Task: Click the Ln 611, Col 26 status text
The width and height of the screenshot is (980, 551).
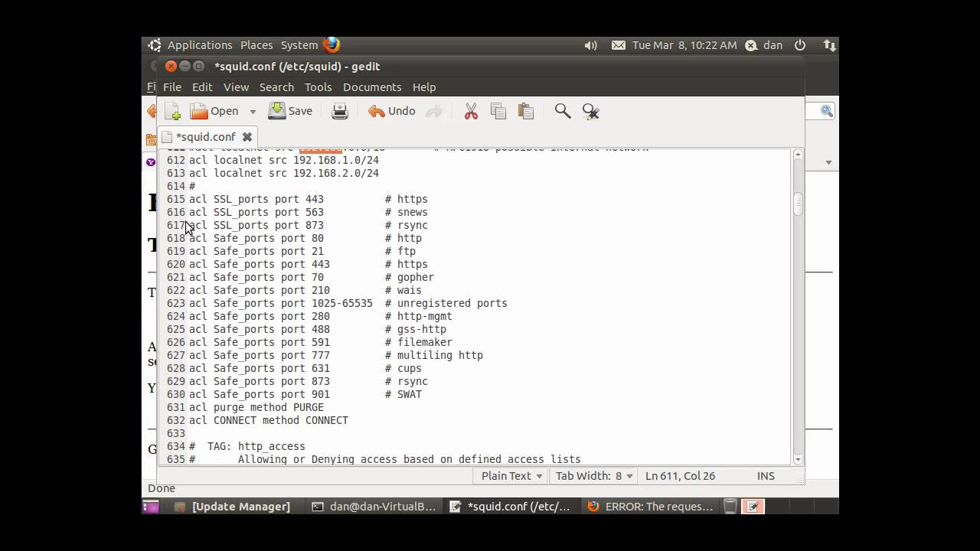Action: (x=680, y=476)
